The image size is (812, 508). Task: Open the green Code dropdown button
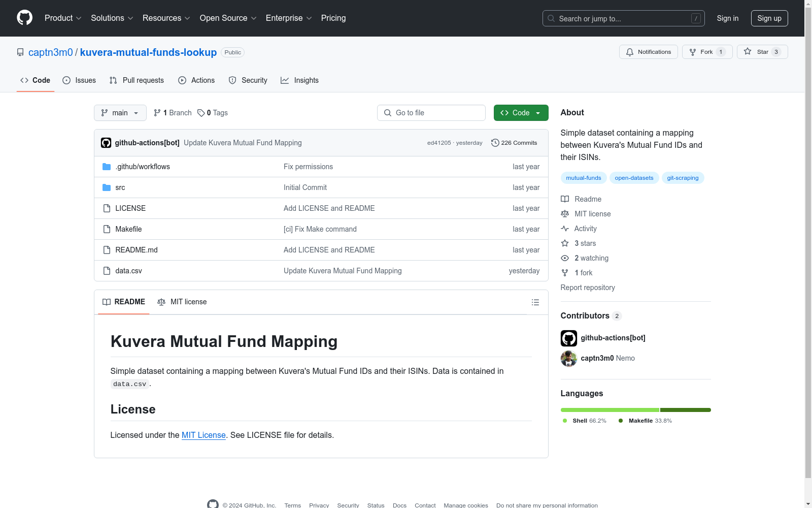point(521,113)
